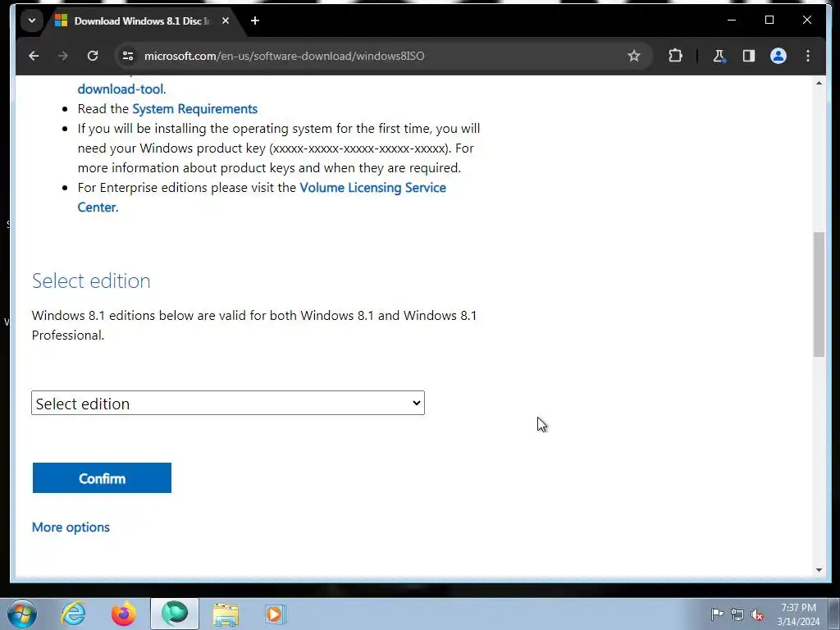
Task: Close the Download Windows 8.1 tab
Action: [x=226, y=21]
